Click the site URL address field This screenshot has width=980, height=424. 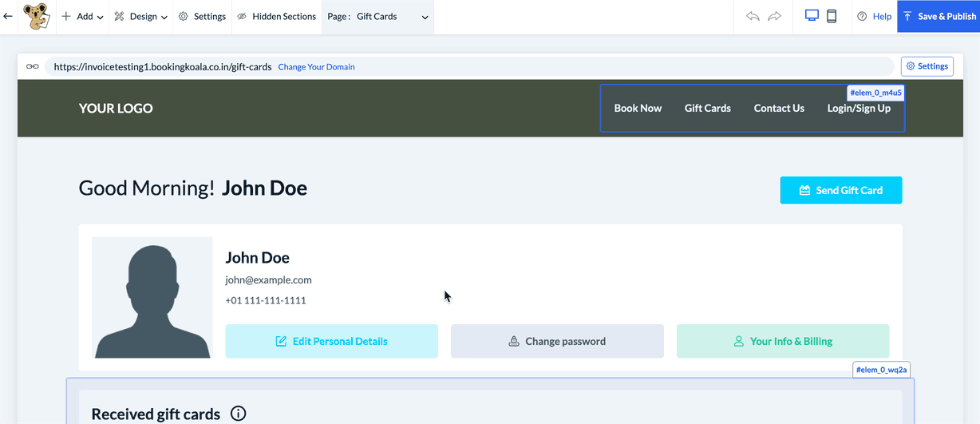coord(469,67)
